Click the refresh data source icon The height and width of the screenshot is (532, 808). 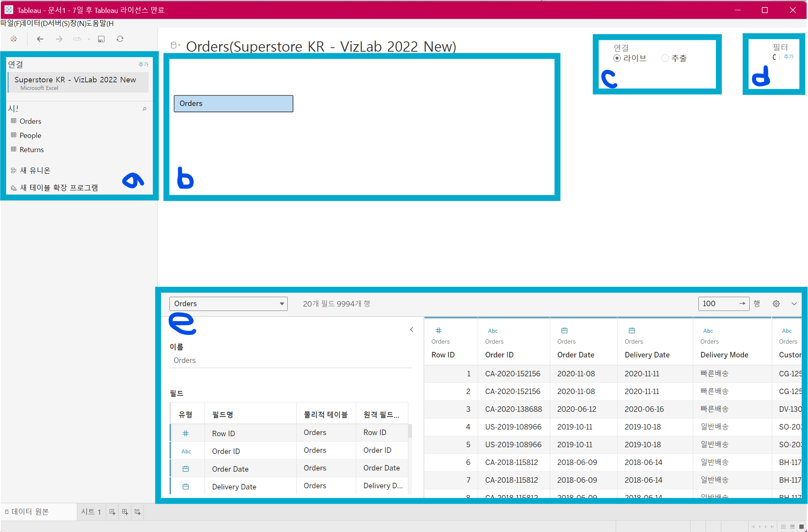tap(120, 39)
